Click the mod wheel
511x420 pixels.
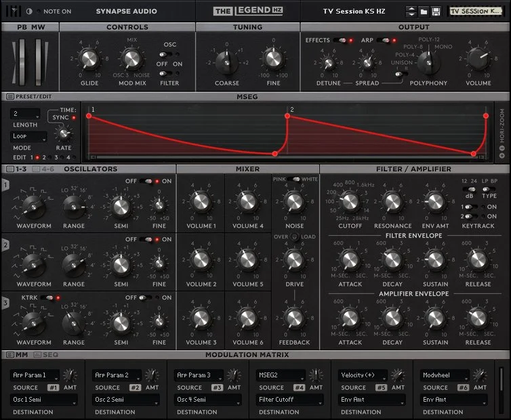coord(38,62)
